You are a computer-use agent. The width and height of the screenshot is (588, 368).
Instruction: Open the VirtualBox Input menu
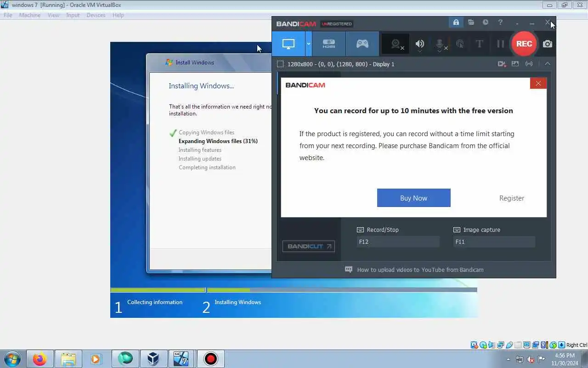tap(73, 15)
